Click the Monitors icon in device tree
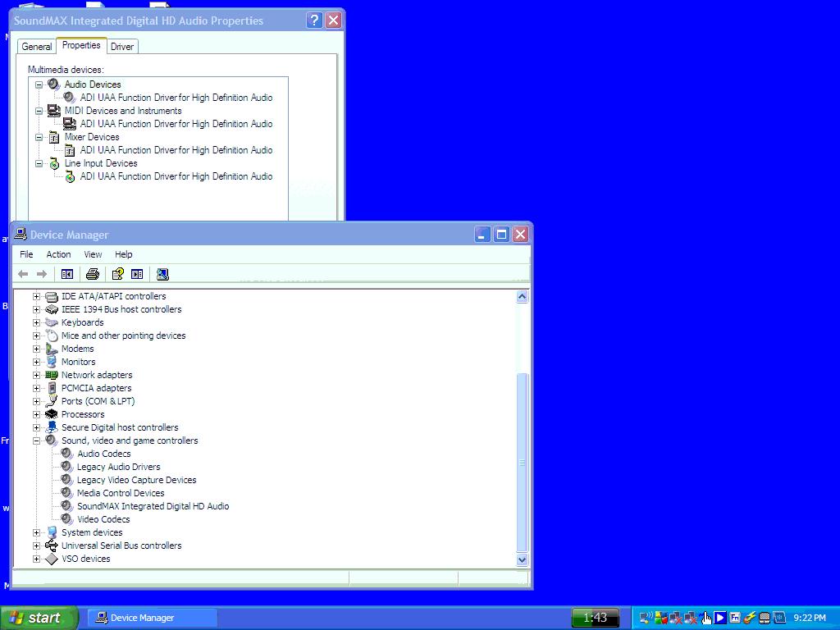This screenshot has height=630, width=840. point(52,362)
